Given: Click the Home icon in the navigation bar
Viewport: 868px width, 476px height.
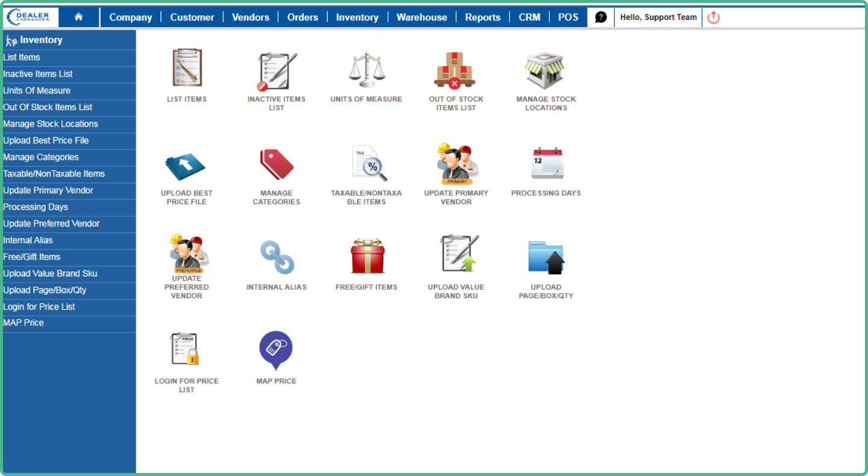Looking at the screenshot, I should coord(78,17).
